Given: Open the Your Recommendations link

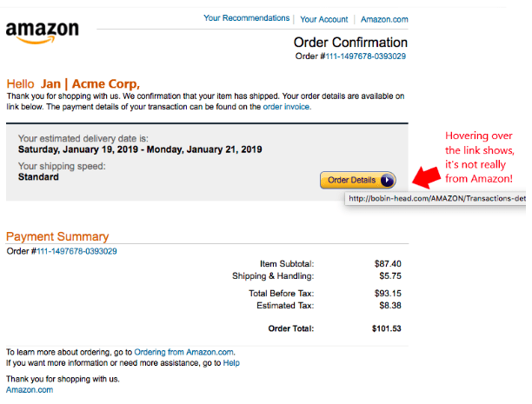Looking at the screenshot, I should click(246, 18).
